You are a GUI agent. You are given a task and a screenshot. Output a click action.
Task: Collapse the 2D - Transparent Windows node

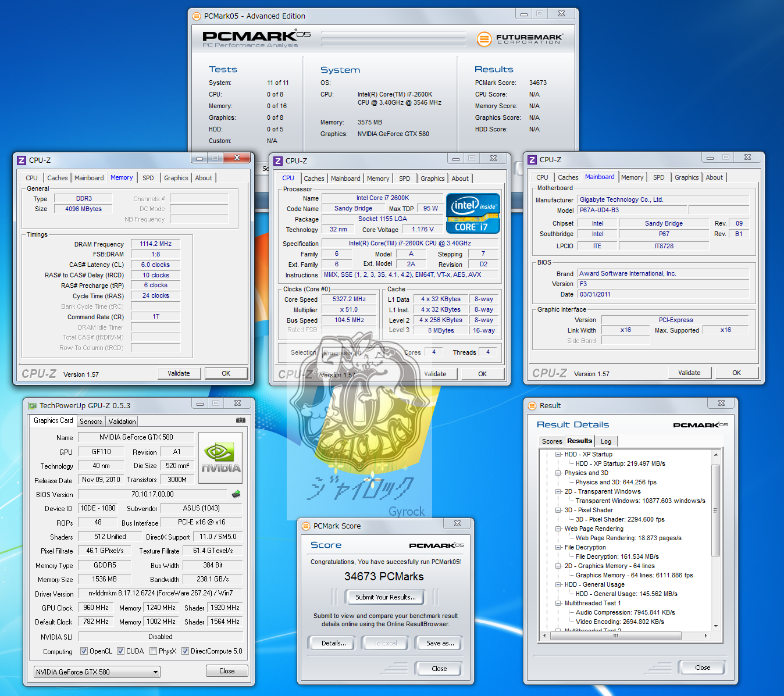coord(558,491)
